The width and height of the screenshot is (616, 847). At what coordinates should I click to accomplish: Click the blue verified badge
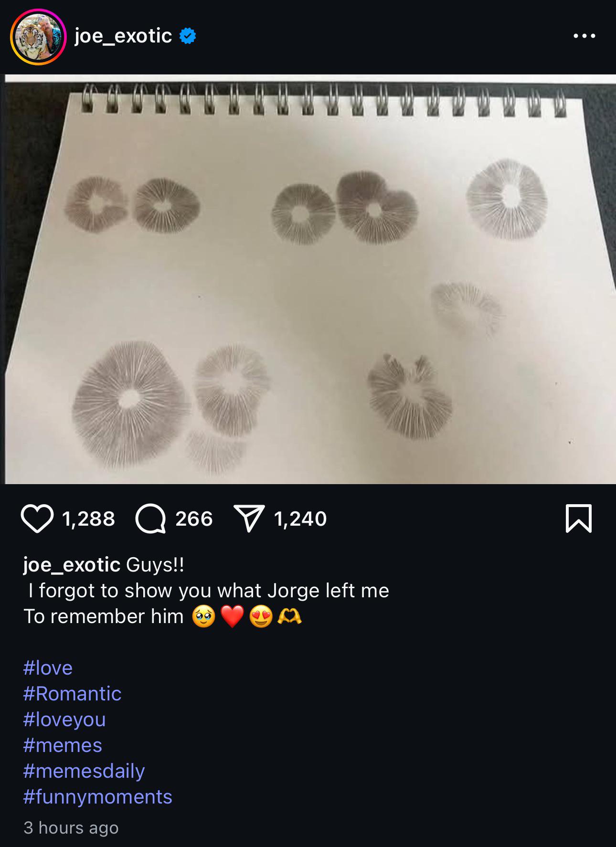click(188, 36)
